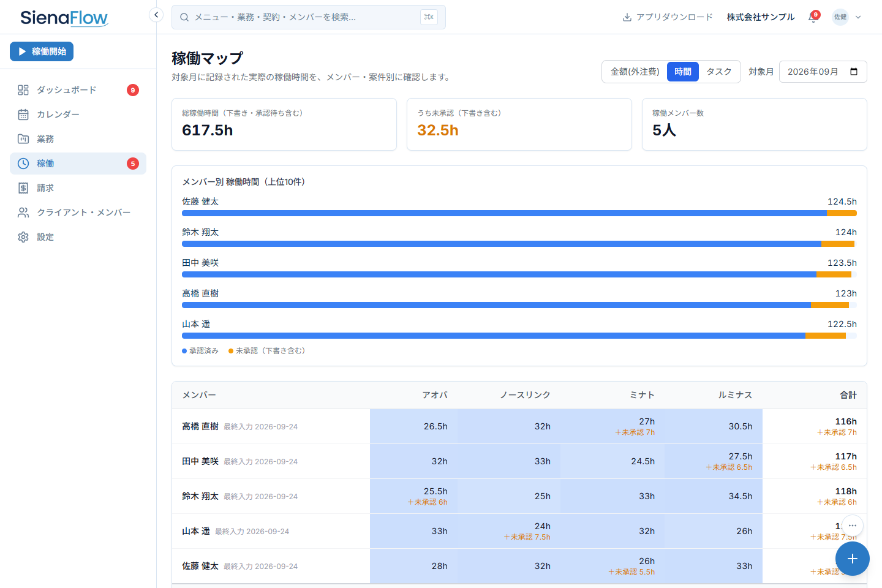This screenshot has width=882, height=588.
Task: Click 株式会社サンプル company name
Action: tap(761, 17)
